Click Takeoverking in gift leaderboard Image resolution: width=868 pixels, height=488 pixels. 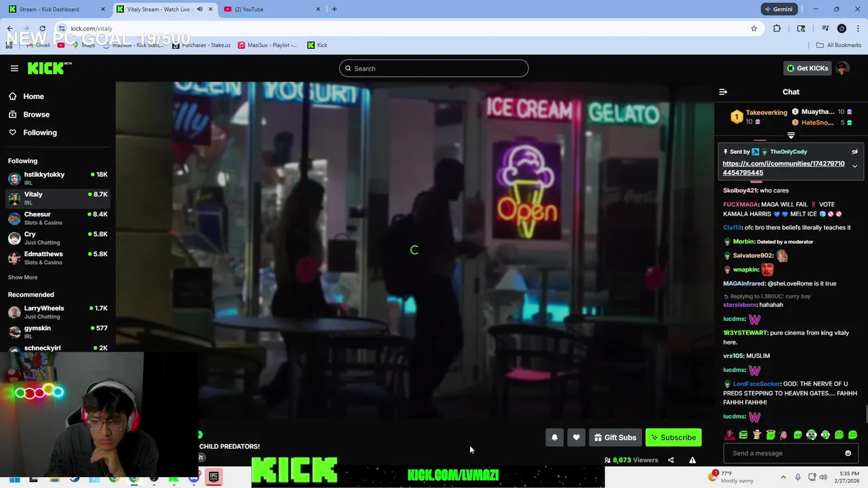click(x=766, y=113)
